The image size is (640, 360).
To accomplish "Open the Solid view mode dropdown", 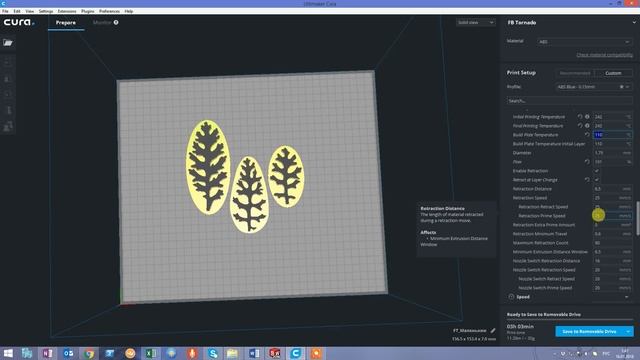I will coord(476,22).
